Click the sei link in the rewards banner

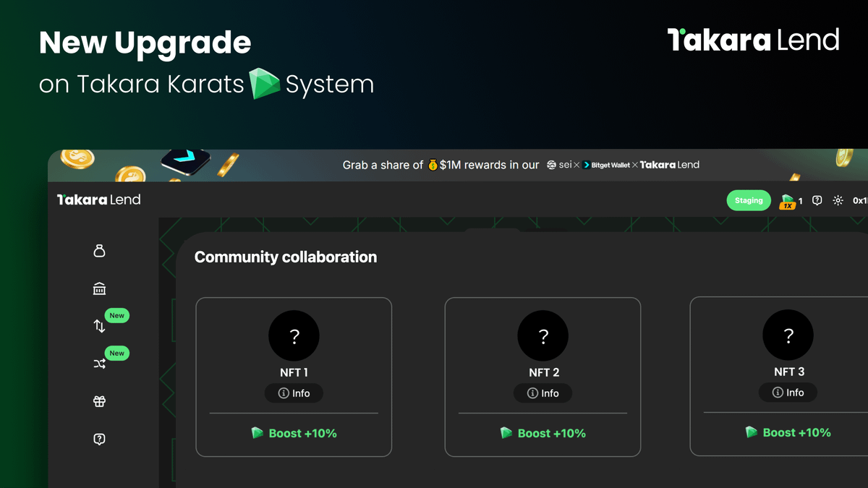click(561, 164)
